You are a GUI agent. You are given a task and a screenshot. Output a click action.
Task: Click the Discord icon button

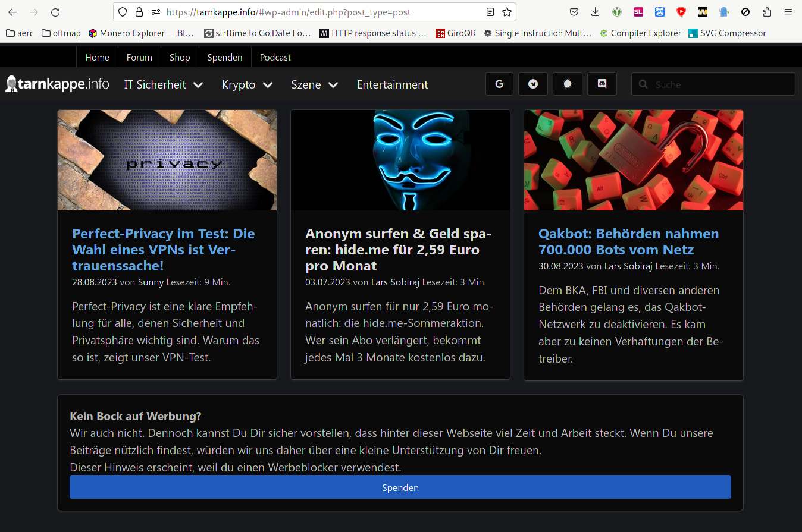tap(601, 84)
